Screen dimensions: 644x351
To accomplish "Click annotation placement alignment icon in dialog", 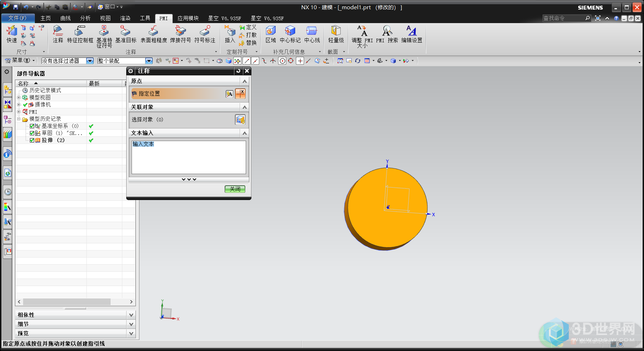I will coord(230,94).
